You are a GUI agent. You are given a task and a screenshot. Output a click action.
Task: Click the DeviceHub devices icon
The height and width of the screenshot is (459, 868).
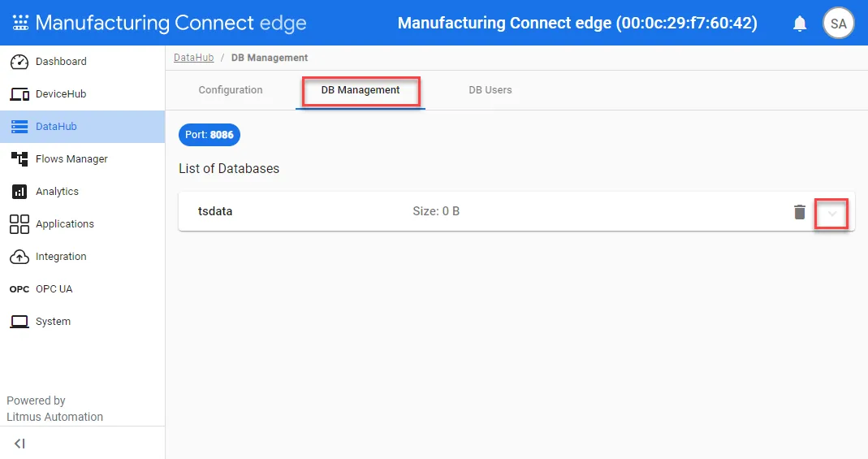(x=19, y=94)
